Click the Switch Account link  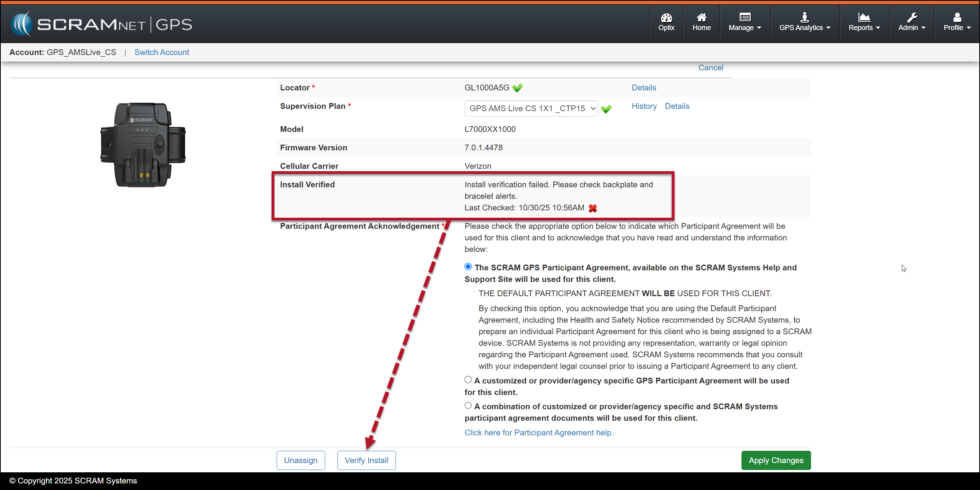coord(162,52)
